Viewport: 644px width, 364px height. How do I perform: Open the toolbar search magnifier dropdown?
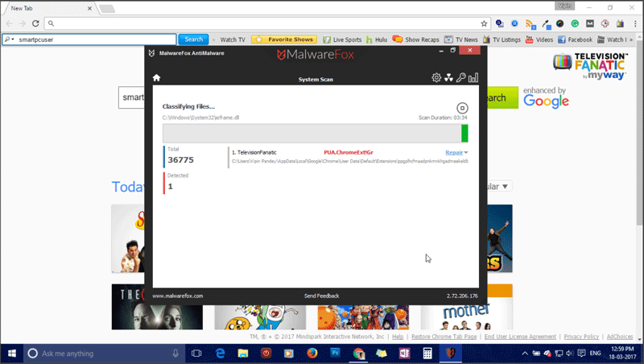9,39
